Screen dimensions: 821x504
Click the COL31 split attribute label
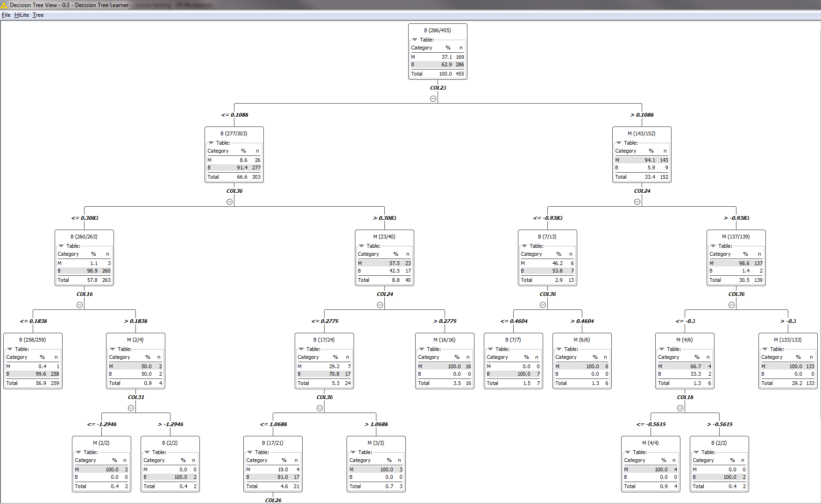pyautogui.click(x=136, y=397)
